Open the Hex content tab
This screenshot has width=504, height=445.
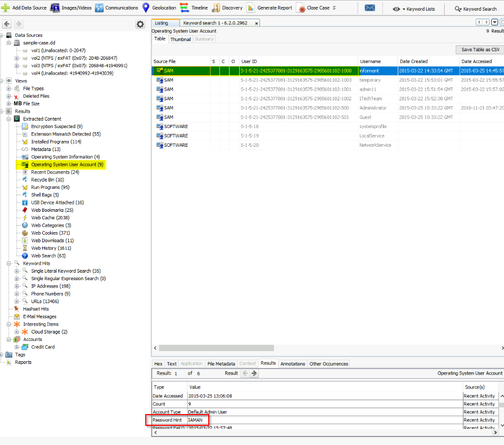tap(158, 364)
